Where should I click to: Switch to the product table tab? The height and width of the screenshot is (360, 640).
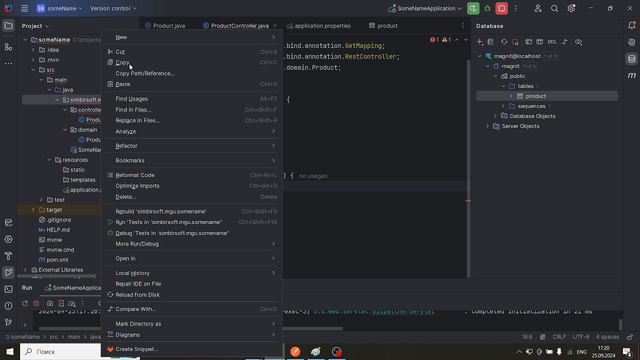(x=383, y=26)
